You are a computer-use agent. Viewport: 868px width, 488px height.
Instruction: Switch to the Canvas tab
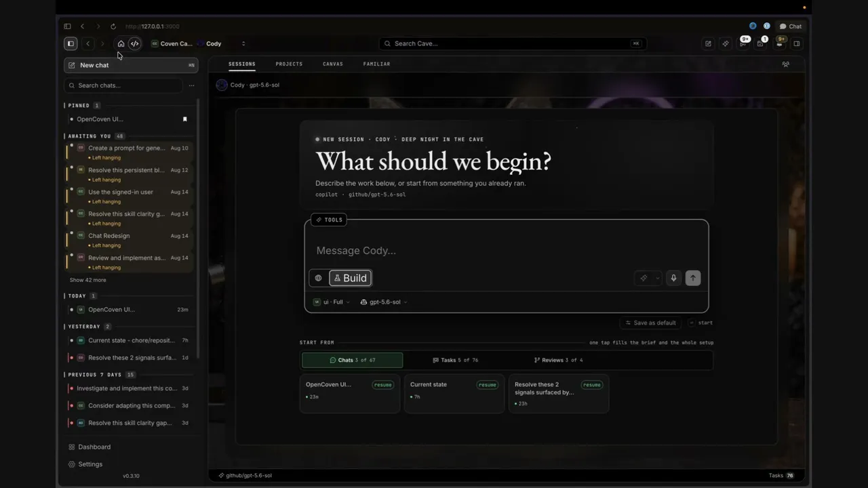333,64
